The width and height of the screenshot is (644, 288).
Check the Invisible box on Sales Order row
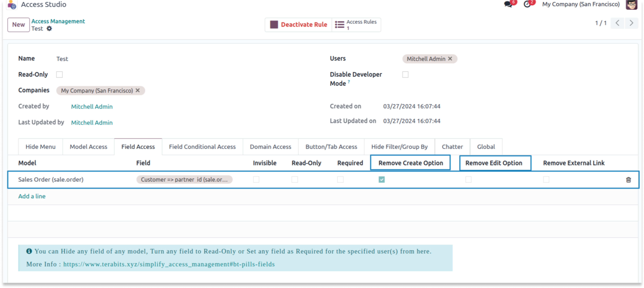(x=256, y=179)
